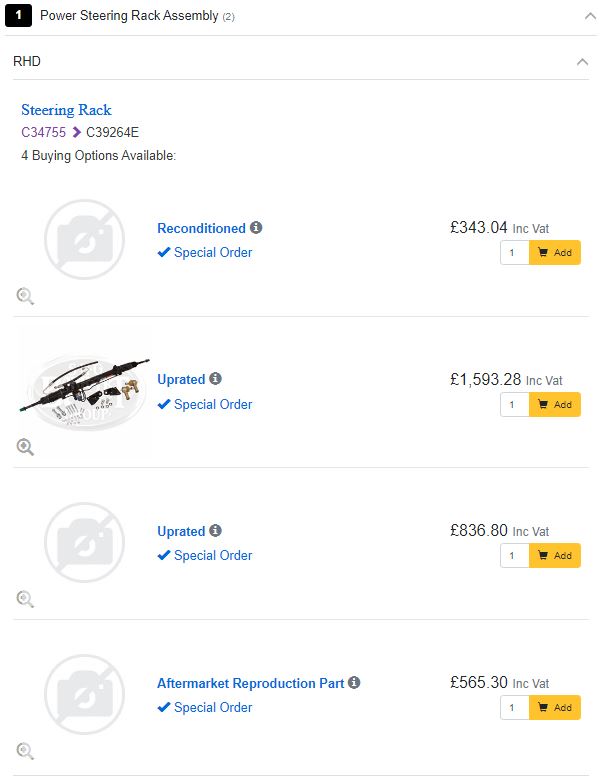Click info icon beside £1,593.28 Uprated option
Viewport: 600px width, 783px height.
(x=215, y=380)
